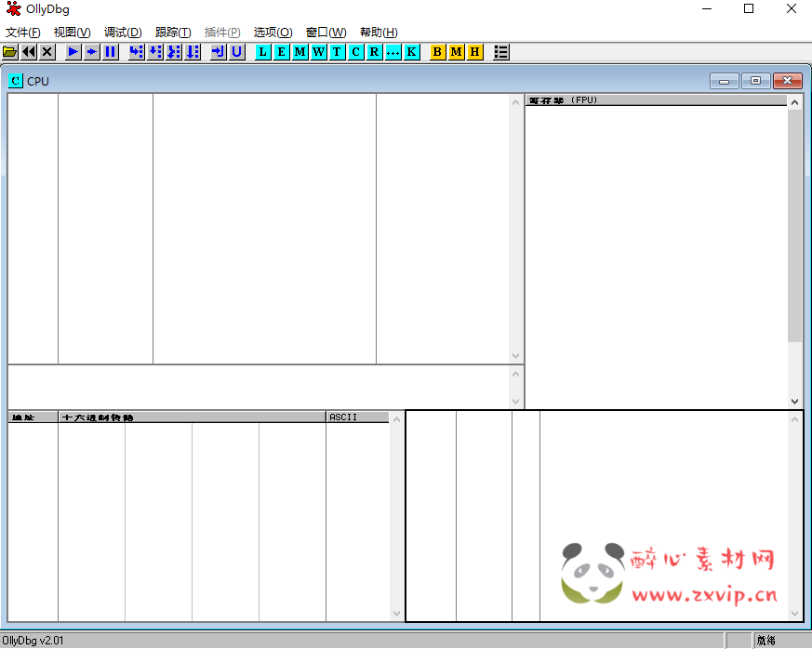Open the 帮助(H) help menu

click(x=379, y=33)
